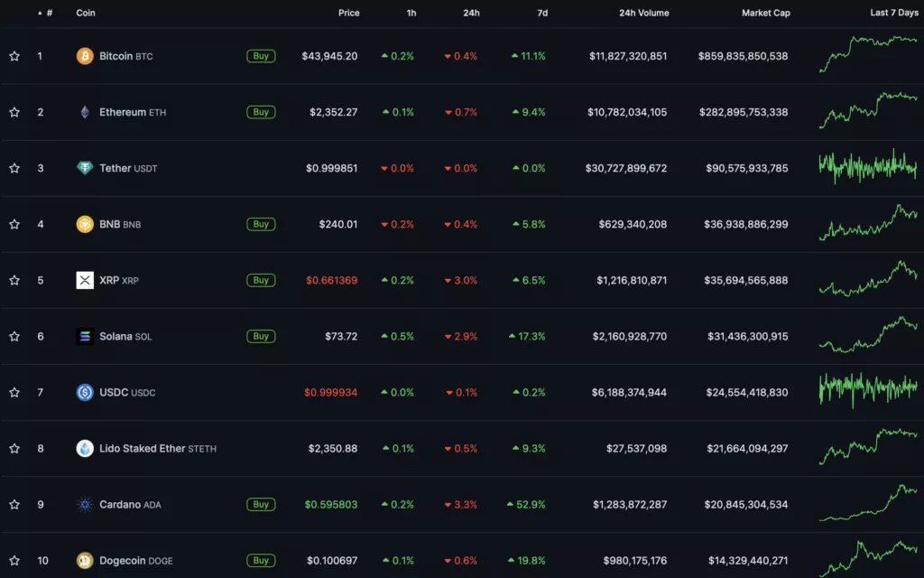Image resolution: width=924 pixels, height=578 pixels.
Task: Sort the table by rank number
Action: (x=46, y=13)
